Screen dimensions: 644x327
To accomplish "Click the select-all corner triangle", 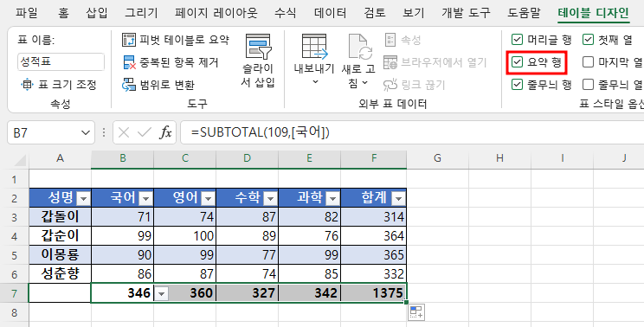I will click(20, 159).
